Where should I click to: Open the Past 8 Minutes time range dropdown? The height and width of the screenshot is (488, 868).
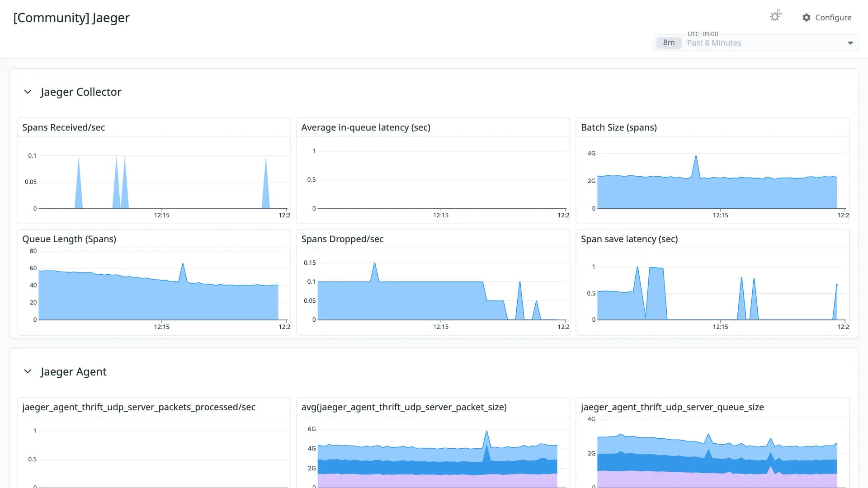click(756, 43)
